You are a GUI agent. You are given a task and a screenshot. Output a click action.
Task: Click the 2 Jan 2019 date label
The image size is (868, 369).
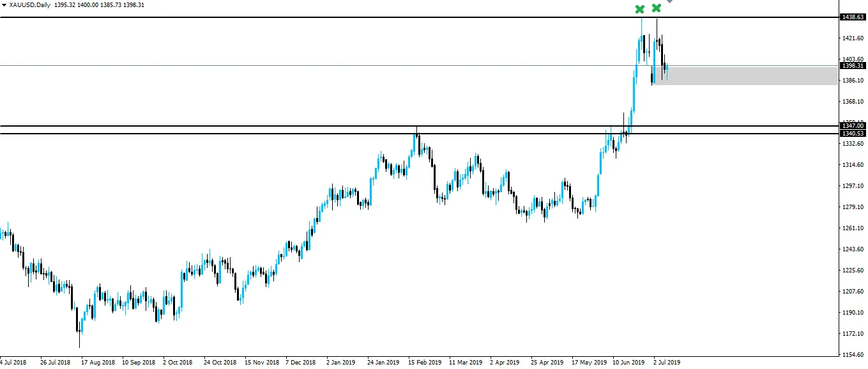[x=342, y=362]
